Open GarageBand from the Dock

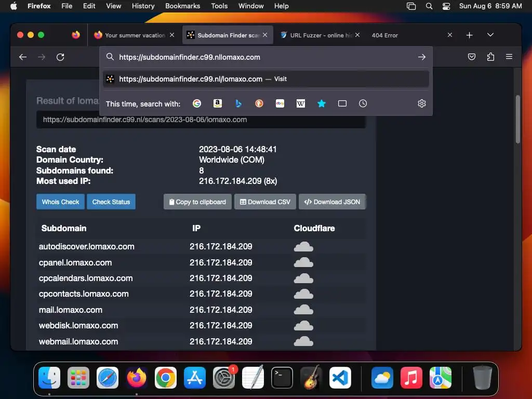click(311, 378)
